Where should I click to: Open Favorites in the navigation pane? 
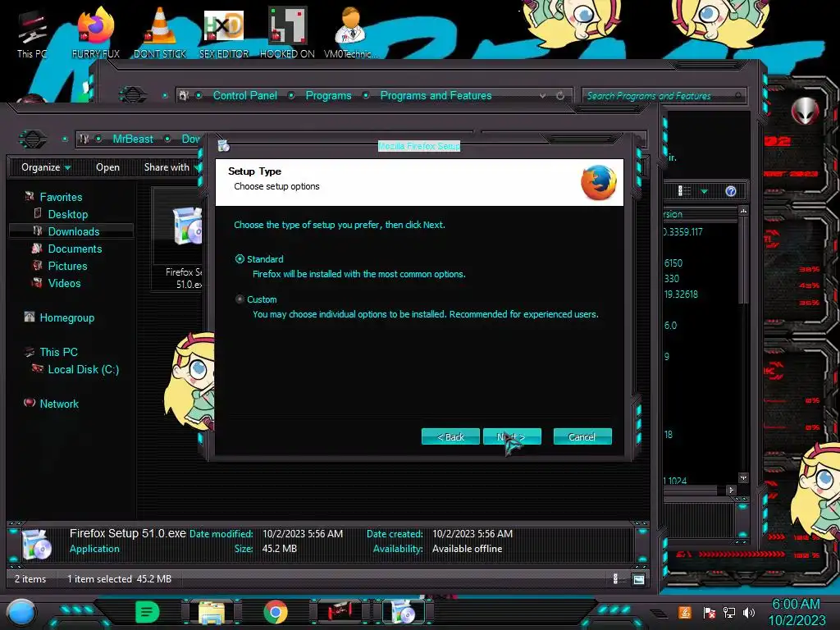[61, 197]
